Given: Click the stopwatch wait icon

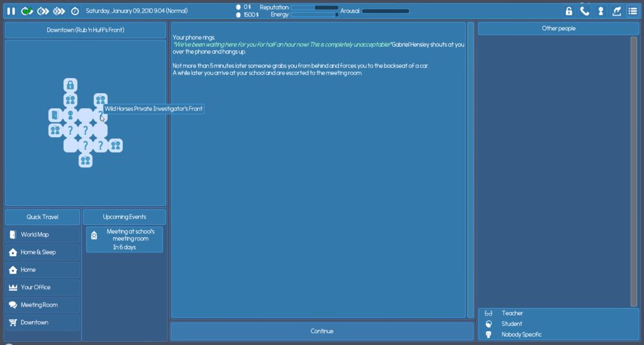Looking at the screenshot, I should coord(75,11).
